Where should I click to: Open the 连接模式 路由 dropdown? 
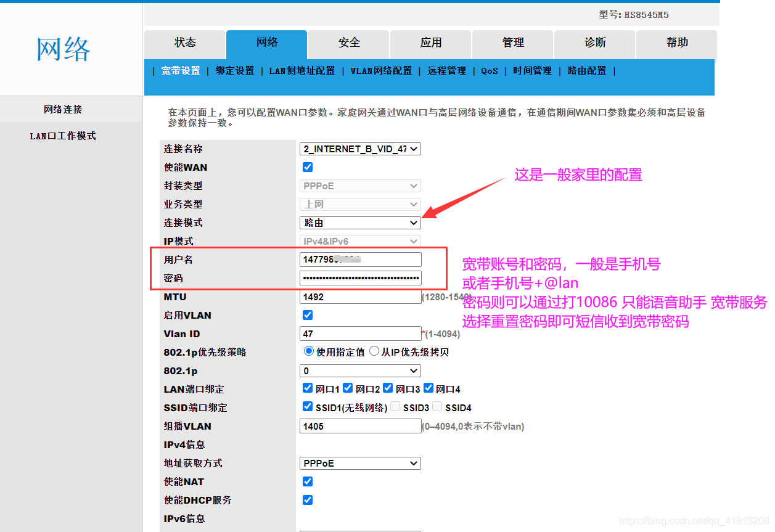coord(361,223)
